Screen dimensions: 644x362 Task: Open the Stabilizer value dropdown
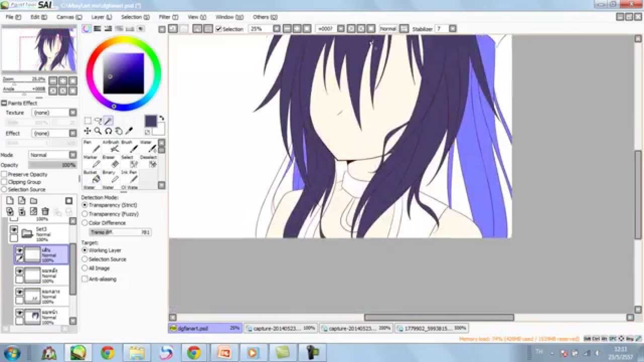pyautogui.click(x=452, y=29)
